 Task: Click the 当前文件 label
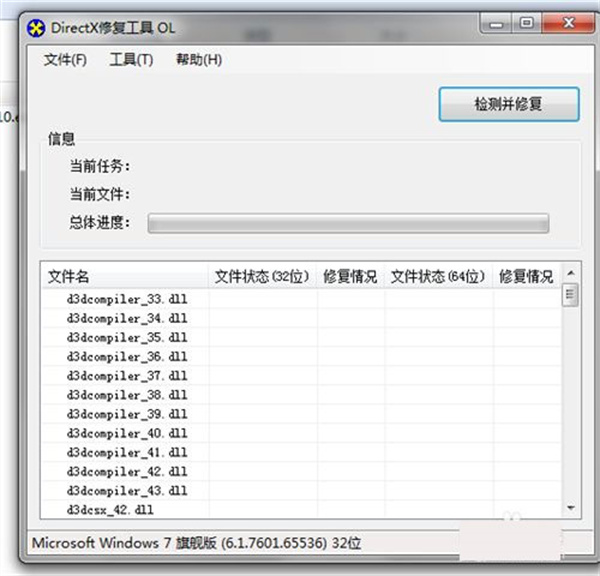(x=99, y=194)
